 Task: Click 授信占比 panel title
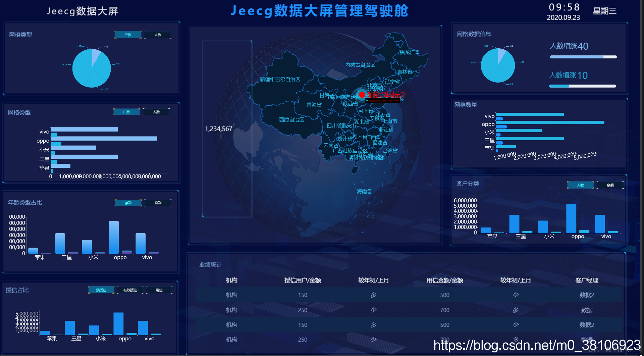[x=17, y=290]
